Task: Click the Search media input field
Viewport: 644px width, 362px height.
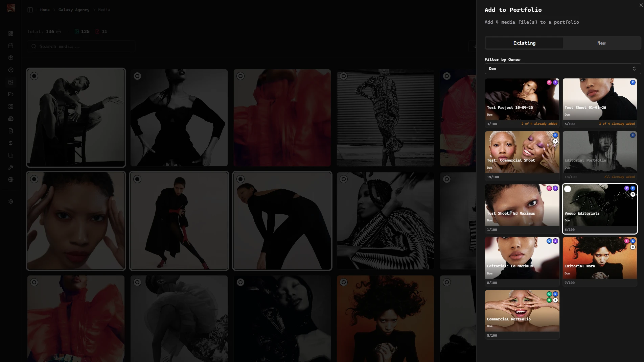Action: pos(81,46)
